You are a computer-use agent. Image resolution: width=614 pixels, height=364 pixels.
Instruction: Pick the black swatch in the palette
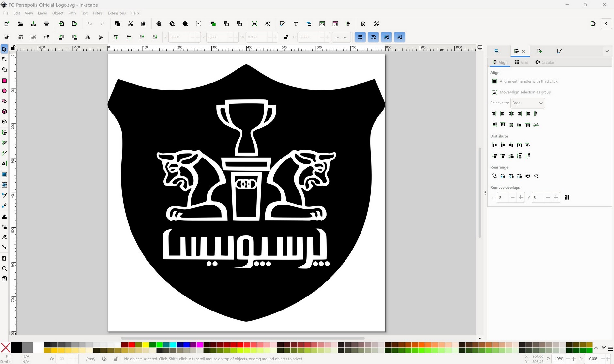16,348
